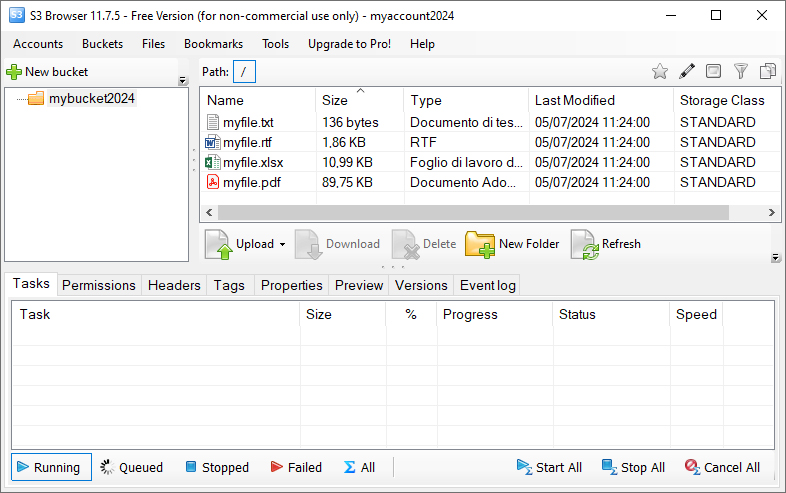Switch to the Headers tab
This screenshot has height=493, width=786.
point(174,285)
